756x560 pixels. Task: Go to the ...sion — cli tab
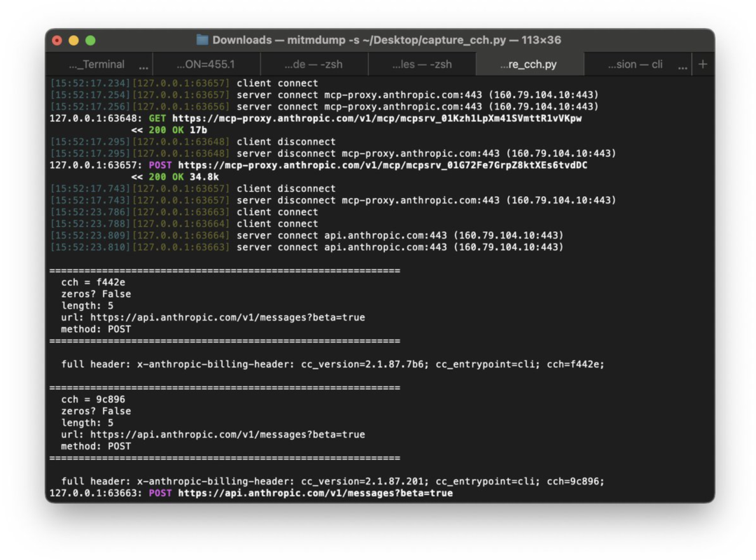tap(635, 64)
